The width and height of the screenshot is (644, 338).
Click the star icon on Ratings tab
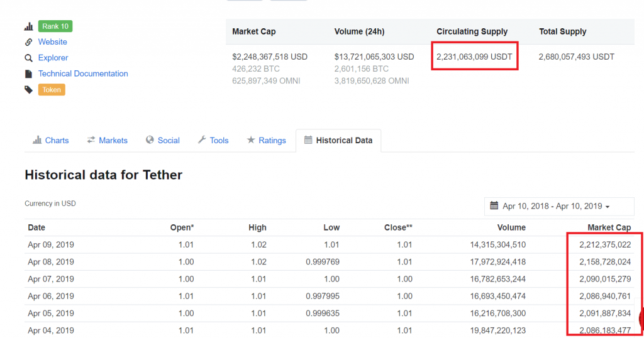click(251, 140)
